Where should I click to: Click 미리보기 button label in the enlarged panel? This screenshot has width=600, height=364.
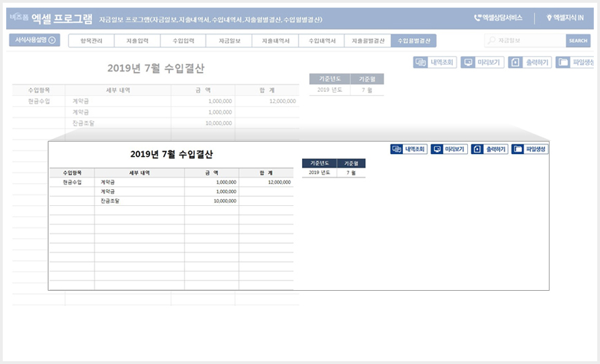455,149
